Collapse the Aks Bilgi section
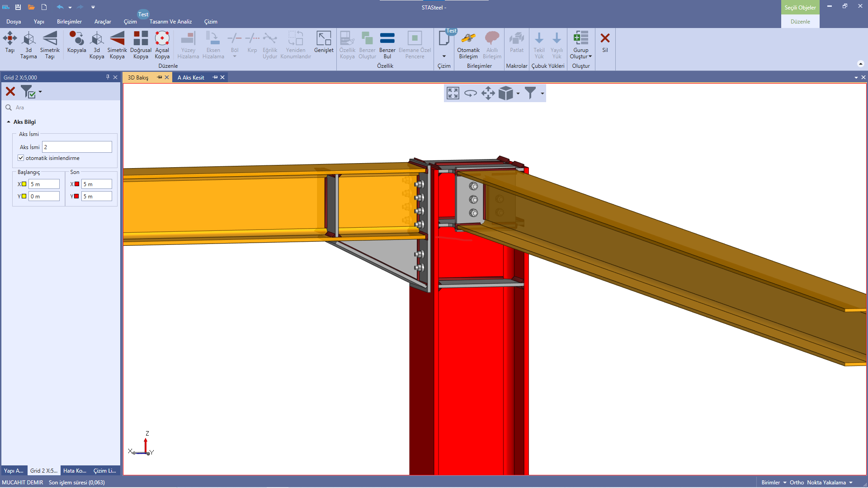 [x=9, y=122]
